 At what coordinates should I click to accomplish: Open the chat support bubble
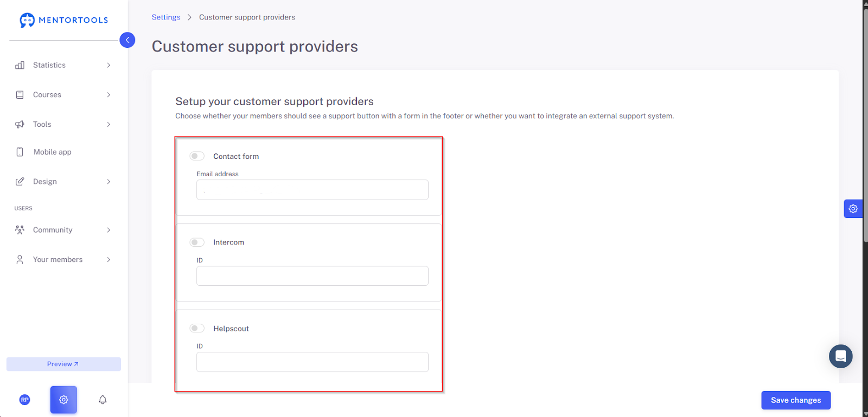(840, 356)
